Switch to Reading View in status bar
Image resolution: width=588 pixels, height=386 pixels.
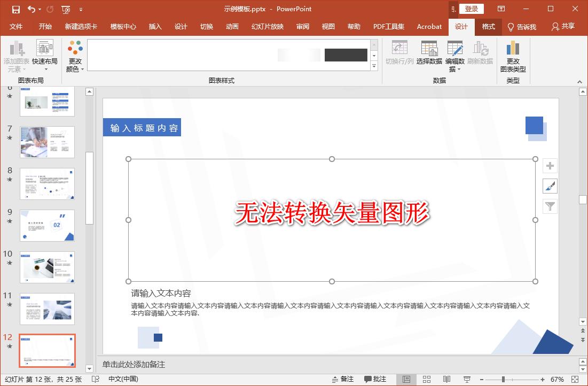447,379
